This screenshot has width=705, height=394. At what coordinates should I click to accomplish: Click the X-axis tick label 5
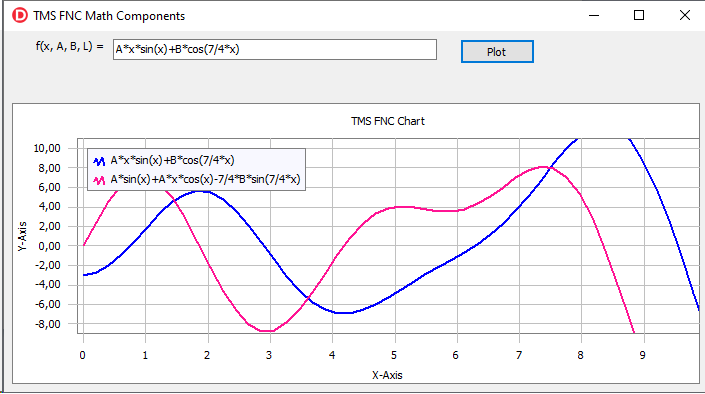point(394,355)
